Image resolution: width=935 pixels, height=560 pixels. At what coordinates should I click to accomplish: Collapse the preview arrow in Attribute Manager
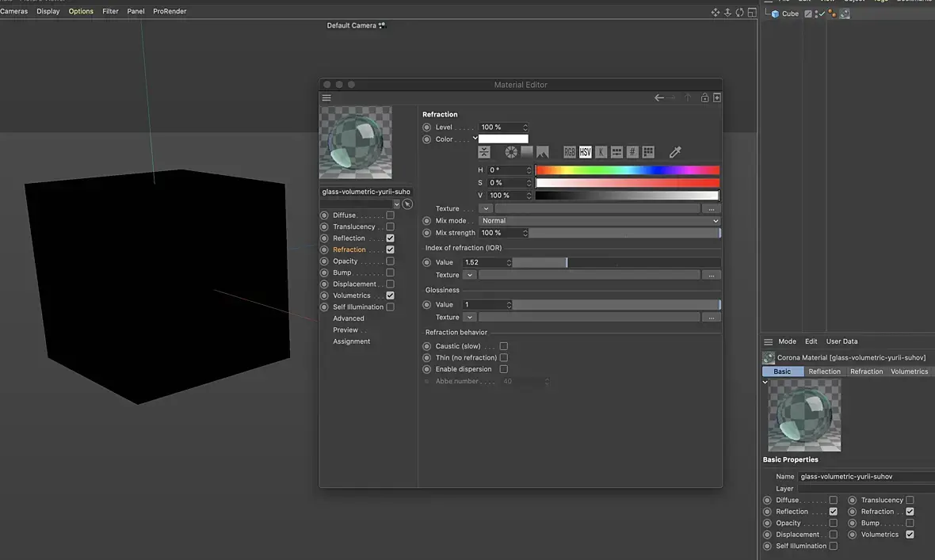(765, 383)
